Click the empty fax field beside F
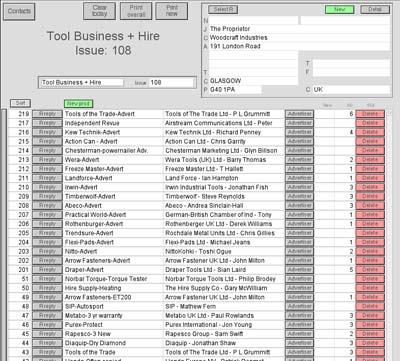This screenshot has width=400, height=361. click(x=351, y=72)
